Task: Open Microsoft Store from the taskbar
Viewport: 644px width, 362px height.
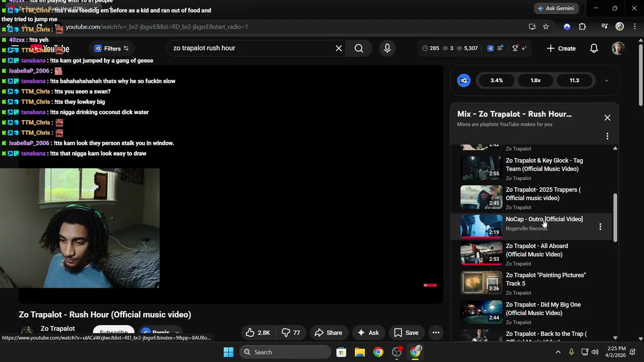Action: 341,352
